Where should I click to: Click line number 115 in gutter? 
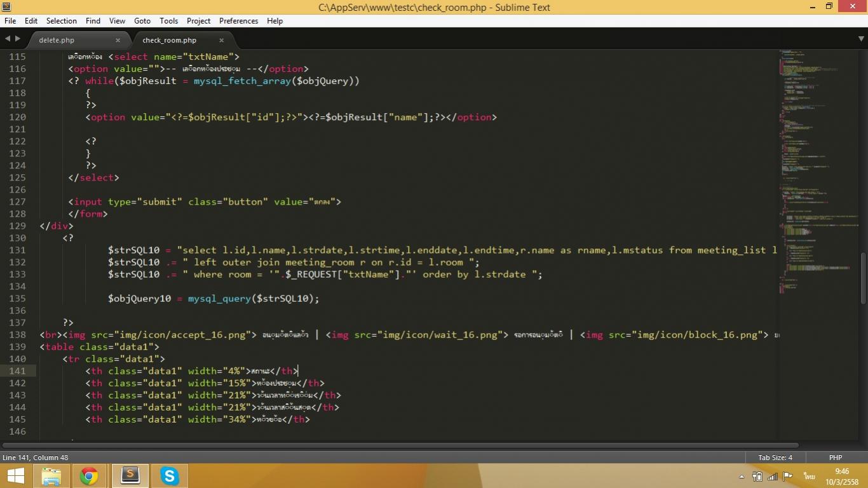tap(17, 57)
